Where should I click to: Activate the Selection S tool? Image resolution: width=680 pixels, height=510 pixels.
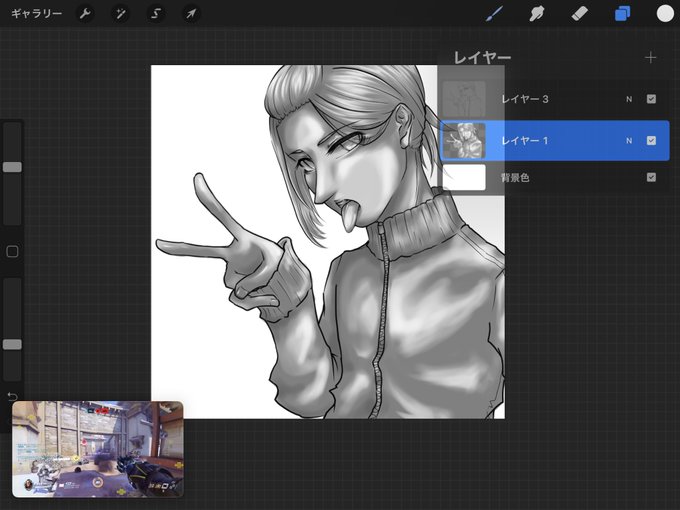tap(156, 14)
